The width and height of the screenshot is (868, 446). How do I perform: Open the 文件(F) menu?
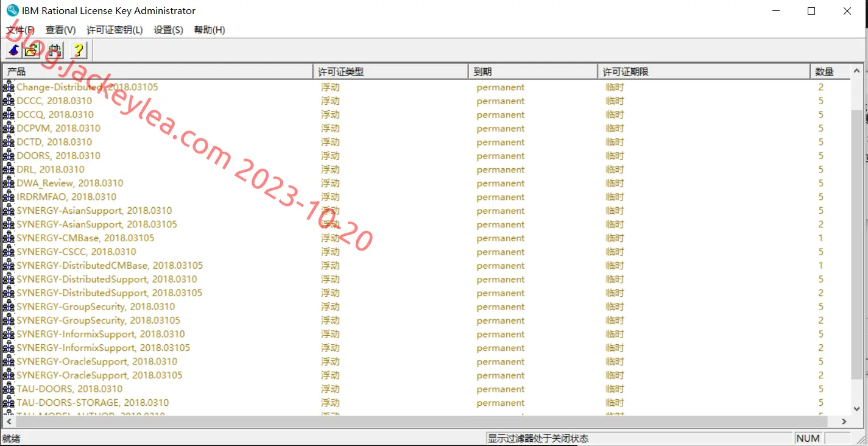(20, 30)
